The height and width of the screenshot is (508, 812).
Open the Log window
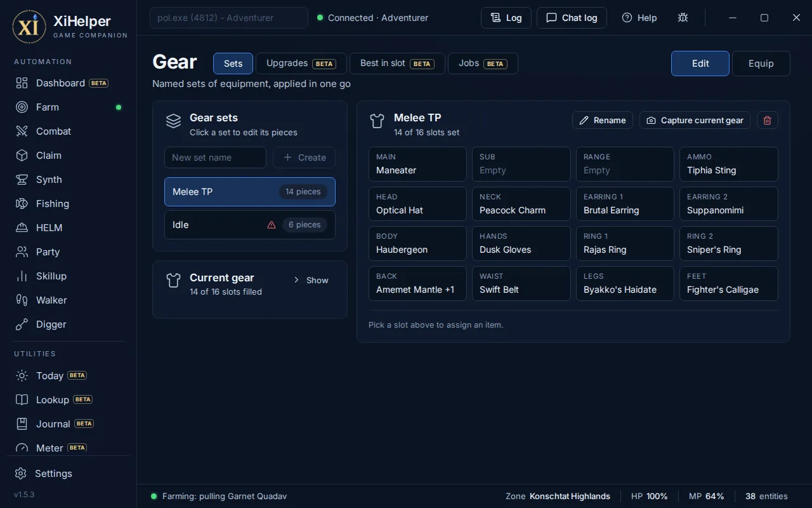(506, 18)
